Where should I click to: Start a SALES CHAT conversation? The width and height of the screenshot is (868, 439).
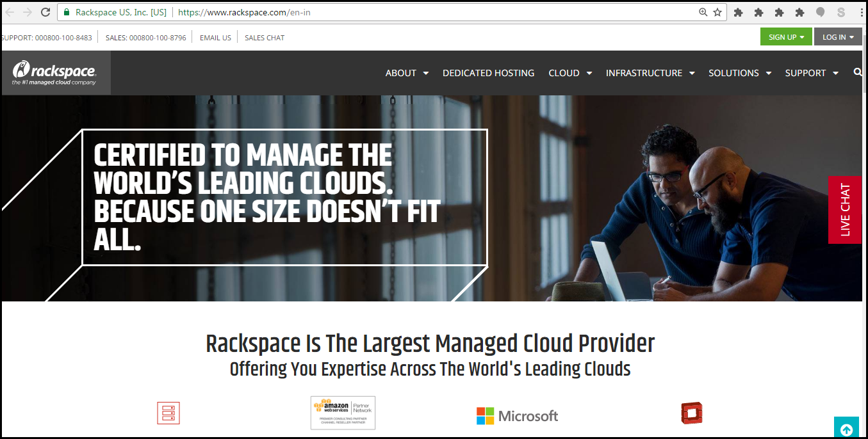click(x=264, y=37)
